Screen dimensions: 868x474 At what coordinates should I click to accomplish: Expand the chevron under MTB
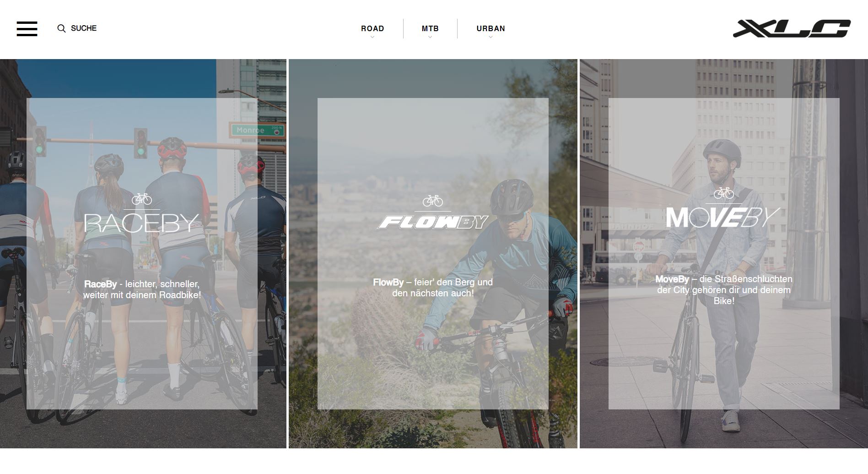430,37
